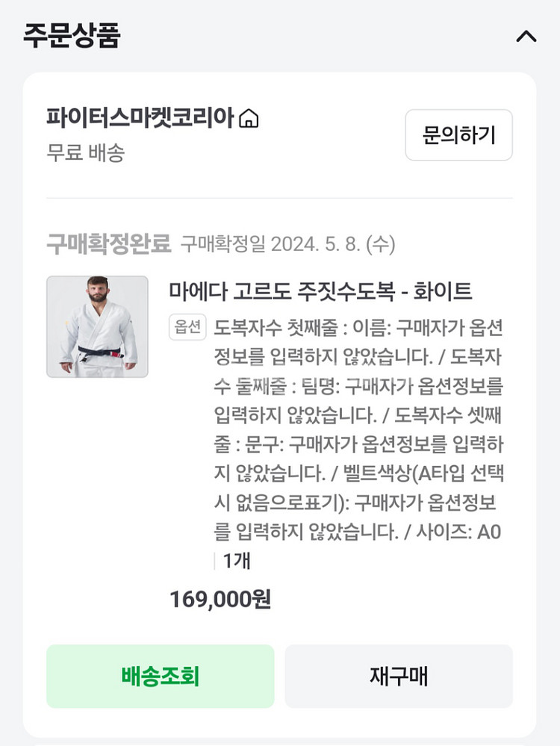Collapse the 주문상품 section chevron
This screenshot has height=746, width=560.
(526, 36)
